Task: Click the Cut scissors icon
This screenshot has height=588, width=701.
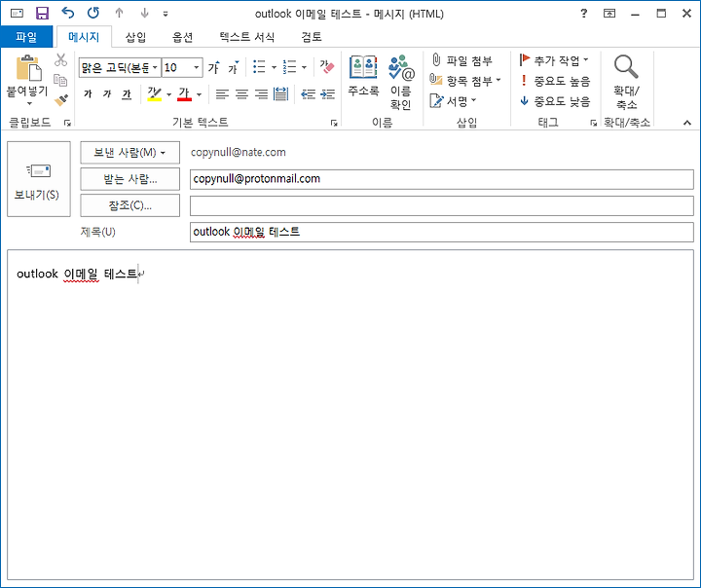Action: (x=60, y=60)
